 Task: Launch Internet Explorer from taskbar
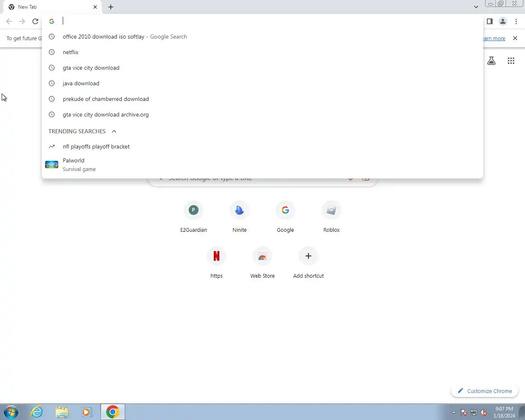37,412
